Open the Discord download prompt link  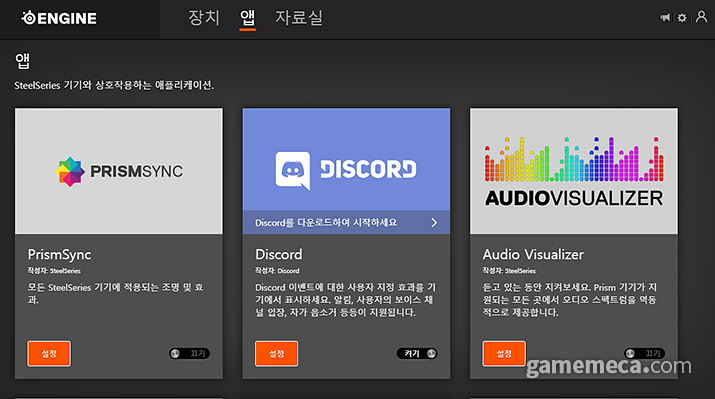point(346,223)
